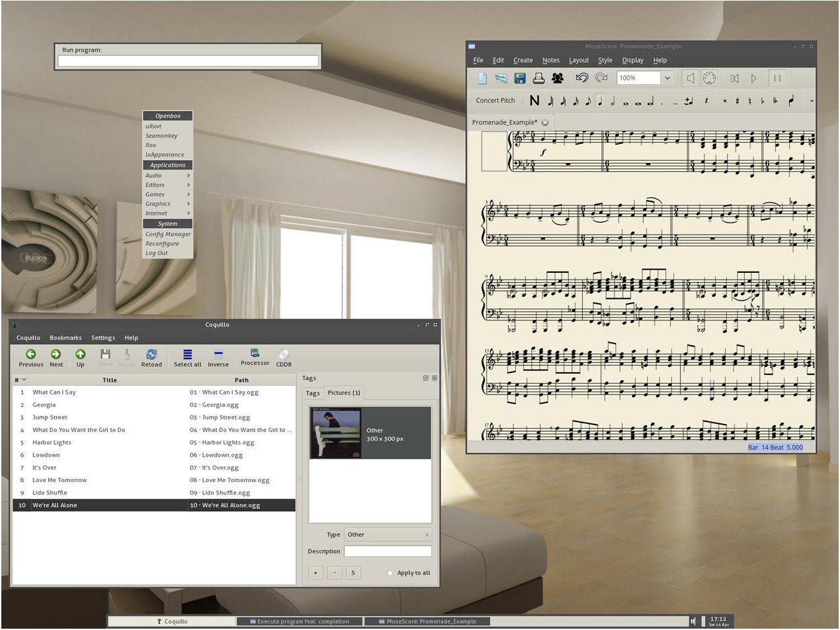This screenshot has height=630, width=840.
Task: Click the - remove picture button
Action: [334, 572]
